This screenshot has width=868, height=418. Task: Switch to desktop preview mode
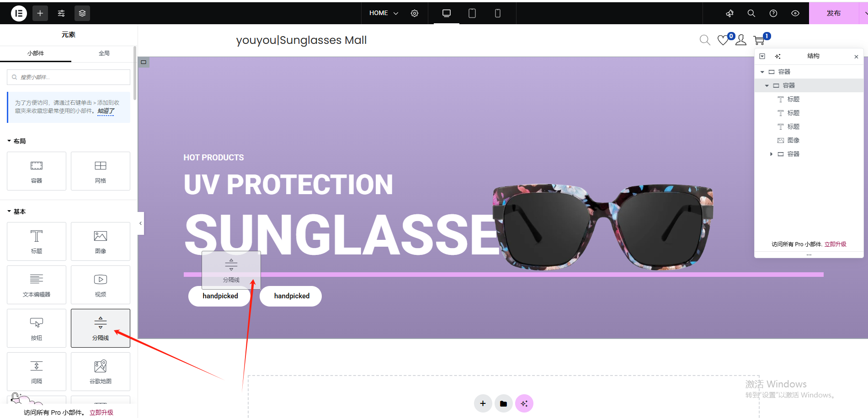[x=447, y=13]
